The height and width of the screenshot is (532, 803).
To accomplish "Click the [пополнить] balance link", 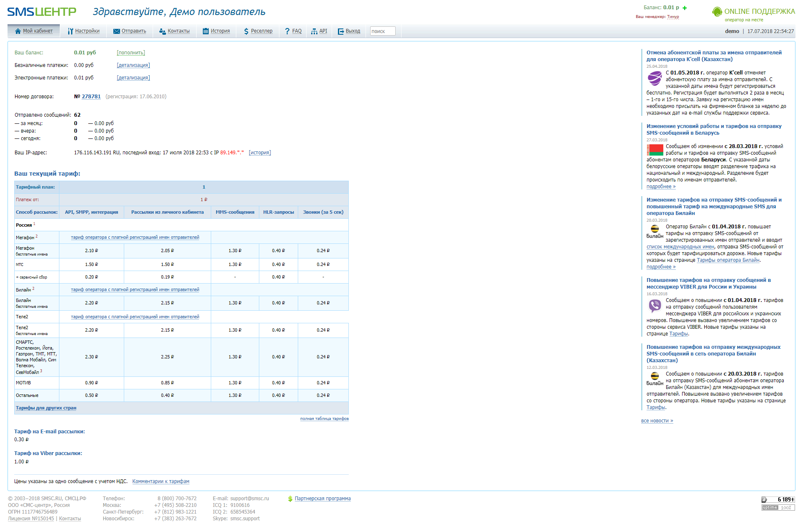I will pos(131,53).
